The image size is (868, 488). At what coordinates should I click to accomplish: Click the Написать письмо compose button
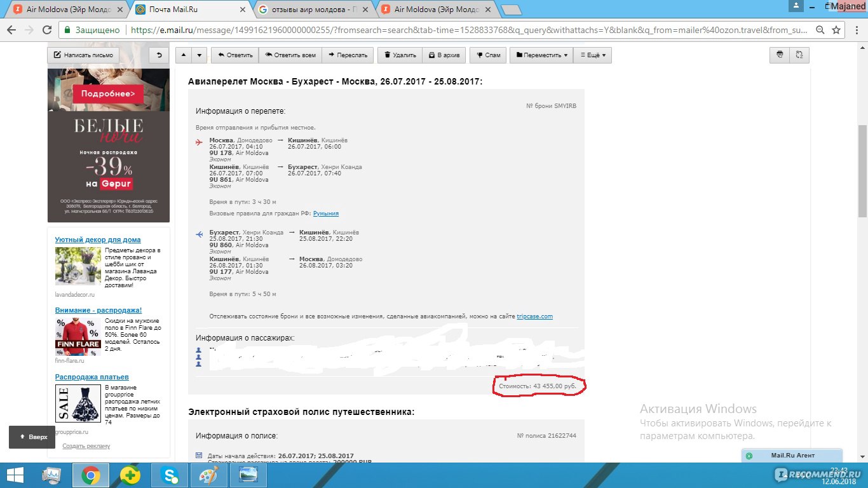[x=84, y=55]
